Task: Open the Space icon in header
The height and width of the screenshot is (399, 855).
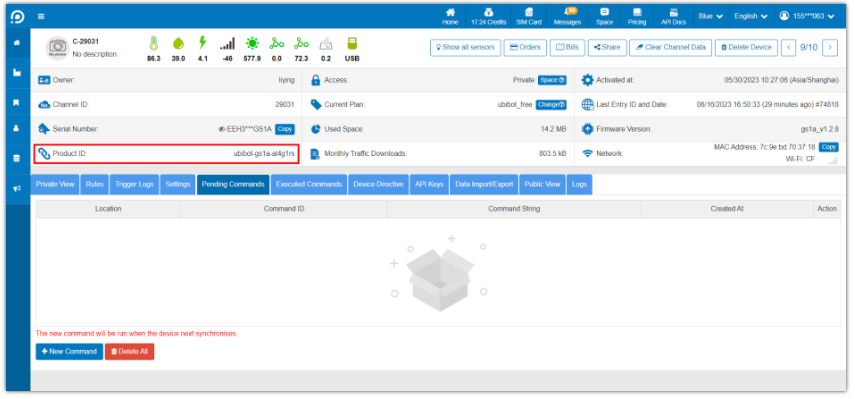Action: point(605,16)
